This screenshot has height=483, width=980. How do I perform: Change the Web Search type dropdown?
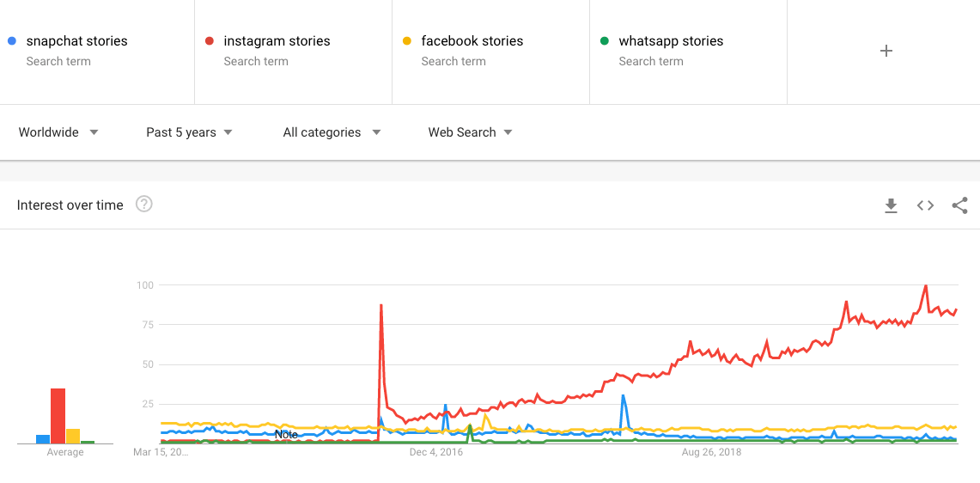coord(471,132)
